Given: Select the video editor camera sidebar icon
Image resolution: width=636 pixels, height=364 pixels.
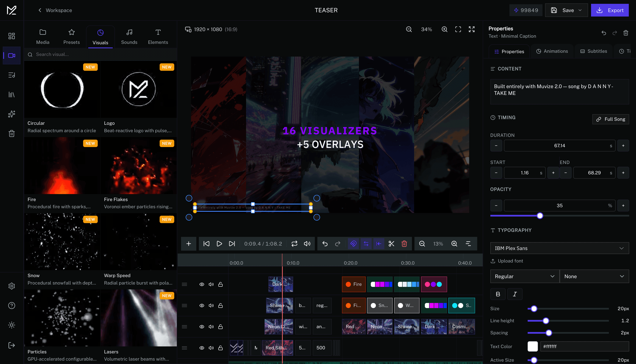Looking at the screenshot, I should (x=11, y=56).
